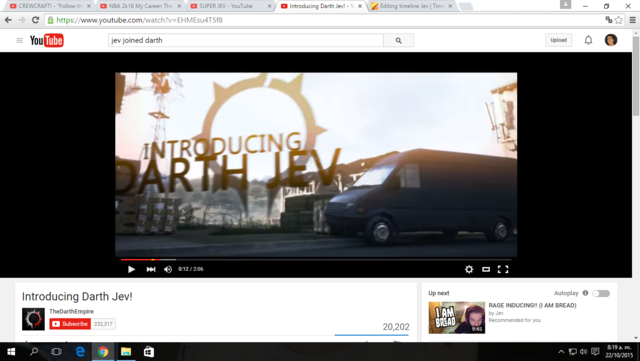
Task: Click the '20,202' view count
Action: coord(396,327)
